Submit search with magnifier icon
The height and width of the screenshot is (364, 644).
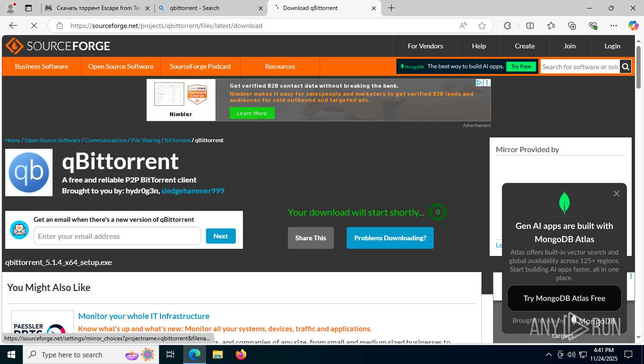pos(626,66)
